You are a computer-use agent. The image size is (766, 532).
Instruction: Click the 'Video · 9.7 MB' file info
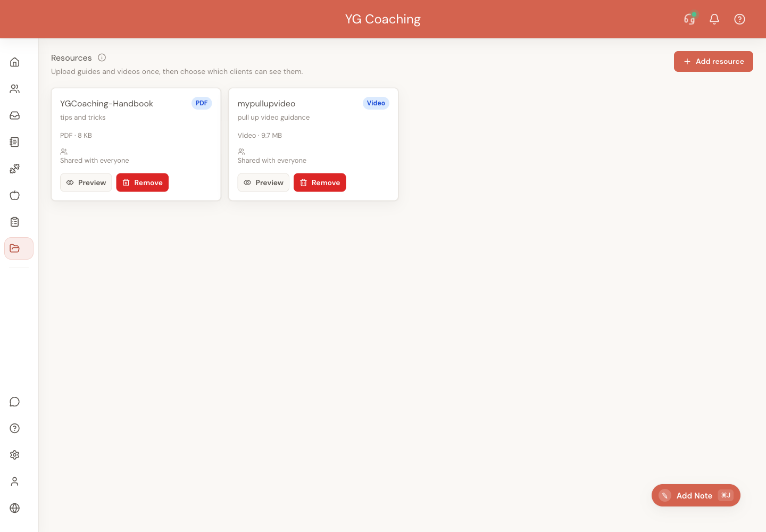[x=260, y=136]
